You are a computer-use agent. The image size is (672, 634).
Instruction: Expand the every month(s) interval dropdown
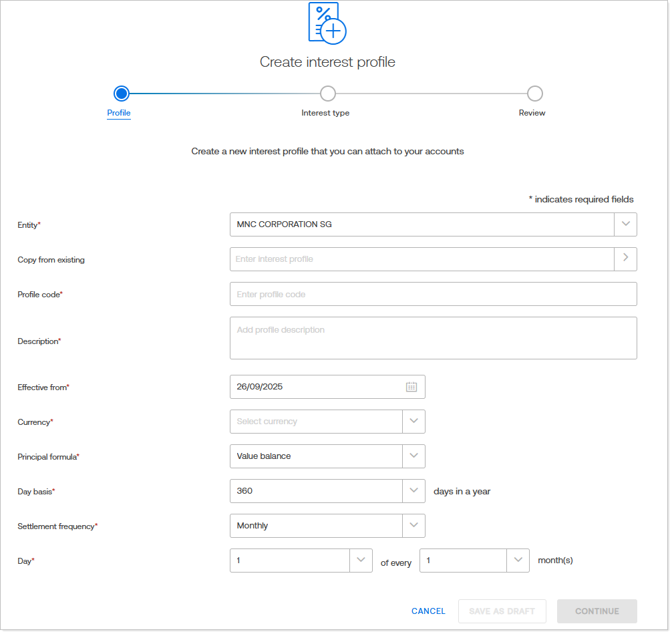pos(518,561)
